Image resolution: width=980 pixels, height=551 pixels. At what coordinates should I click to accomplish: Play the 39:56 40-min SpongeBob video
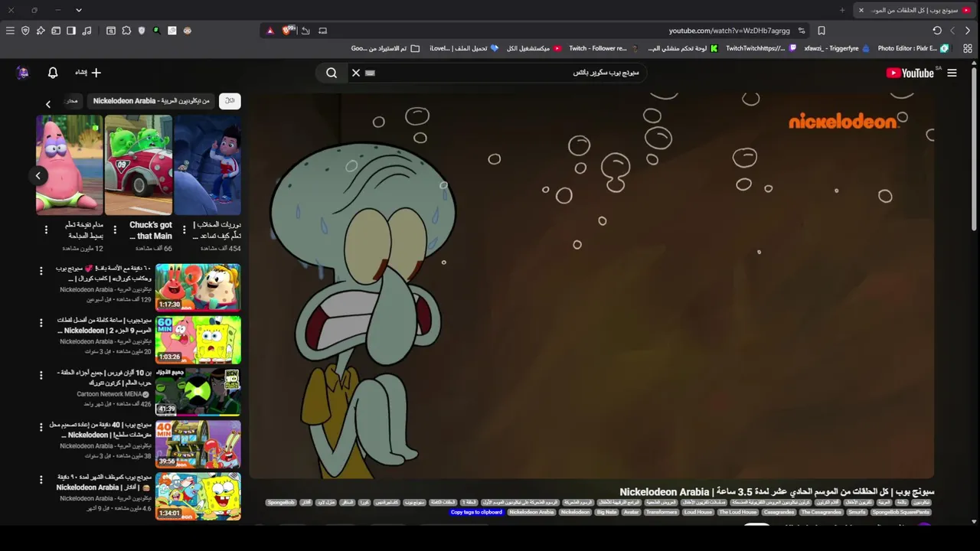point(198,443)
